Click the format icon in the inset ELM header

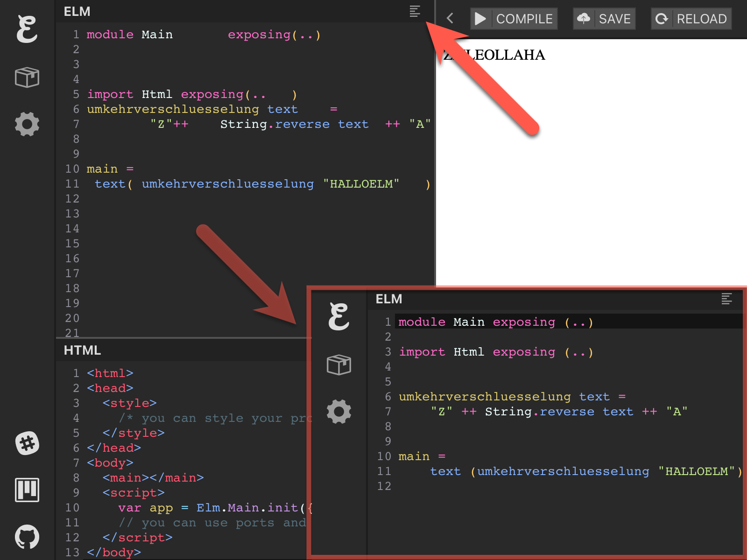(x=726, y=299)
